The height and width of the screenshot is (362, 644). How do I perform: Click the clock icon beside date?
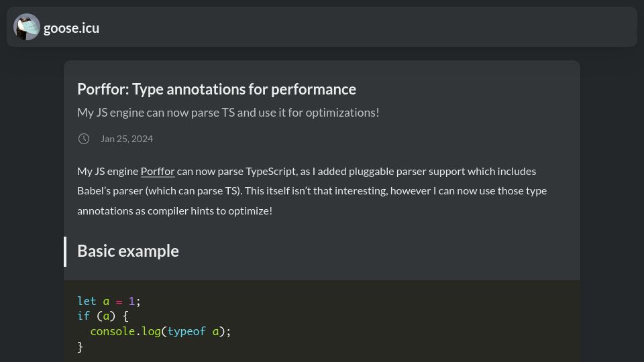coord(84,139)
